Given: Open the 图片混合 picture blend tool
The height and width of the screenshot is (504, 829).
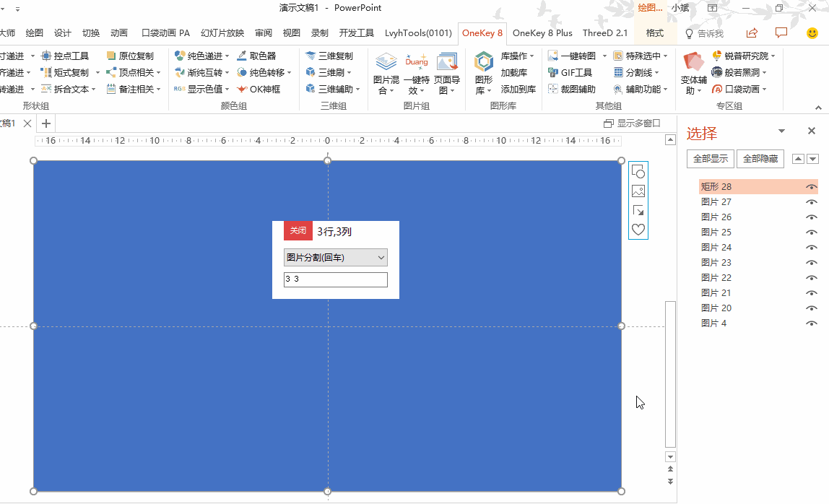Looking at the screenshot, I should pyautogui.click(x=386, y=64).
